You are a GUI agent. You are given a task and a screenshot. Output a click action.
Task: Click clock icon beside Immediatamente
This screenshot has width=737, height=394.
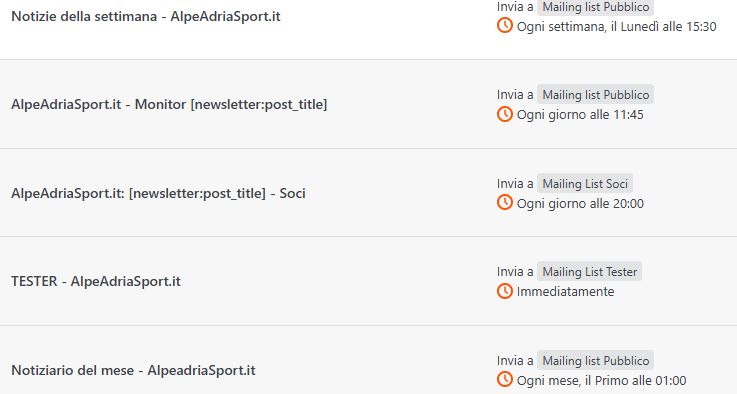coord(505,291)
